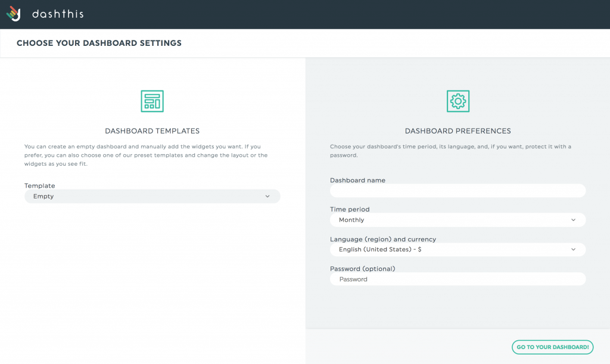Image resolution: width=610 pixels, height=364 pixels.
Task: Open the Template dropdown set to Empty
Action: click(152, 197)
